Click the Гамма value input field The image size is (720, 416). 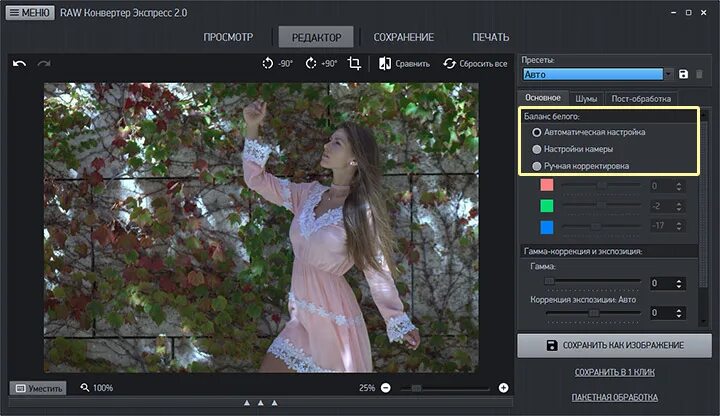tap(662, 283)
